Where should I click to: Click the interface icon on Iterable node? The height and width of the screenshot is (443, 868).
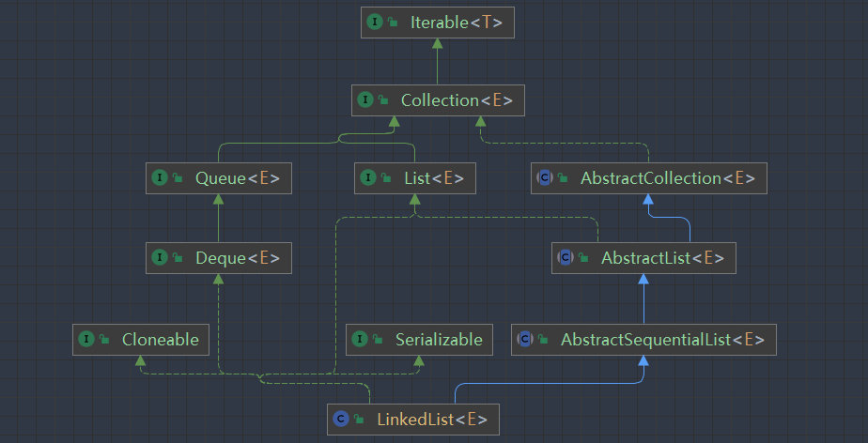[x=375, y=23]
